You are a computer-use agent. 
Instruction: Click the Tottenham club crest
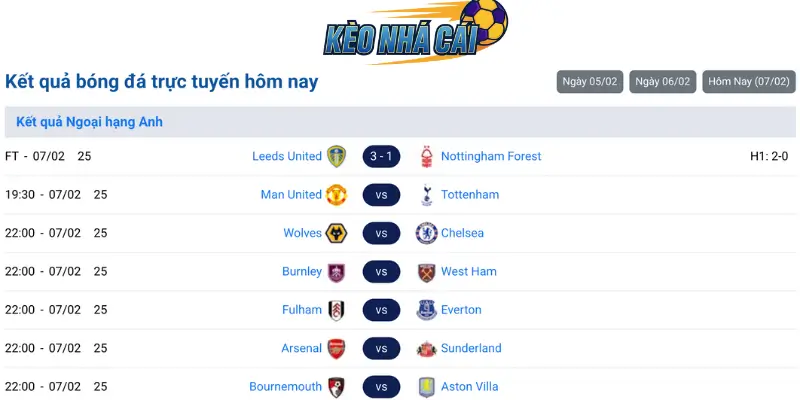pyautogui.click(x=427, y=195)
